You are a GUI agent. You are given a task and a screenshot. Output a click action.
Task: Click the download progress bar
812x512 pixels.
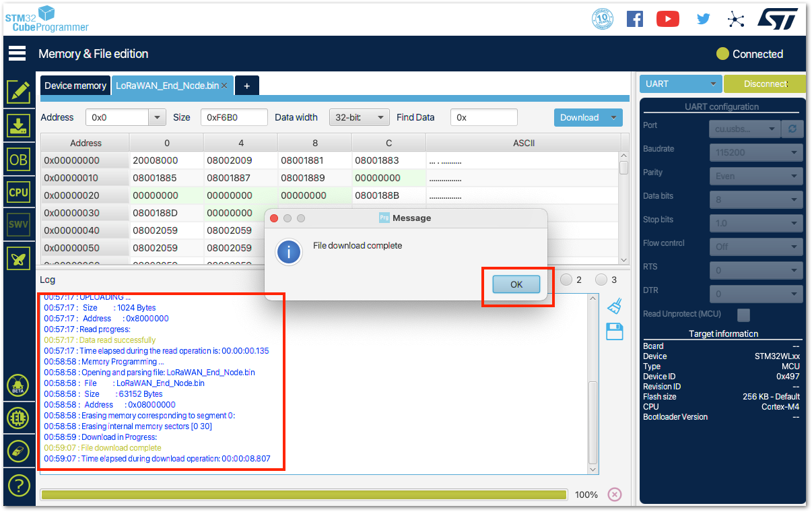pyautogui.click(x=304, y=494)
